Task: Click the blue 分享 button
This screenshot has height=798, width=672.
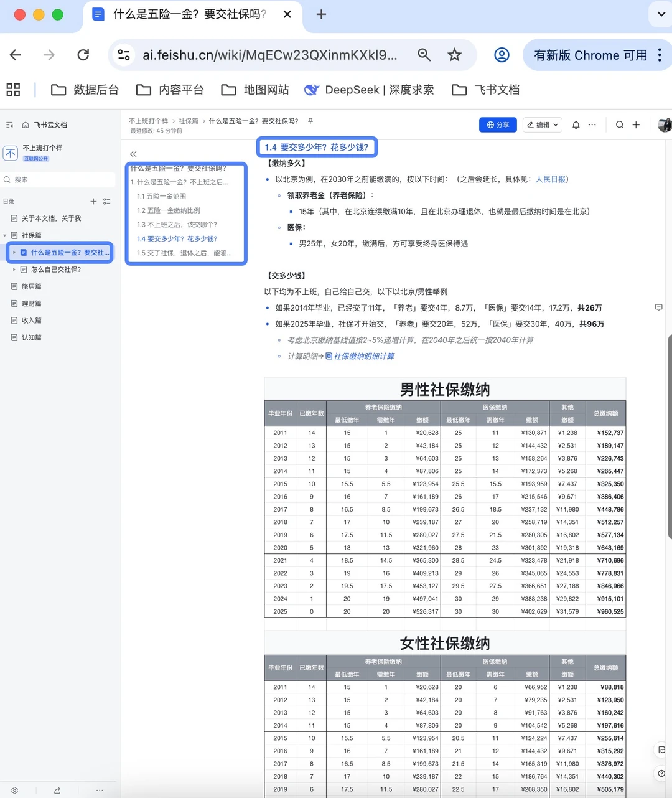Action: click(498, 124)
